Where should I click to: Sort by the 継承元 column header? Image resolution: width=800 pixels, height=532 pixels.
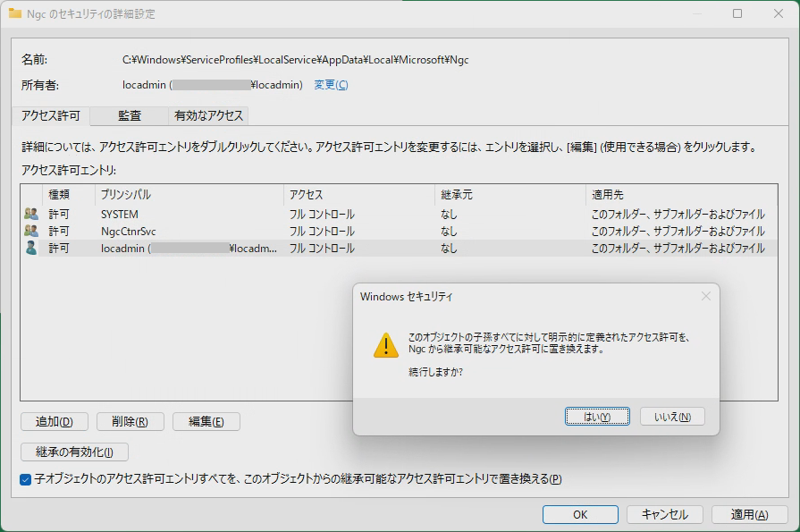(510, 195)
